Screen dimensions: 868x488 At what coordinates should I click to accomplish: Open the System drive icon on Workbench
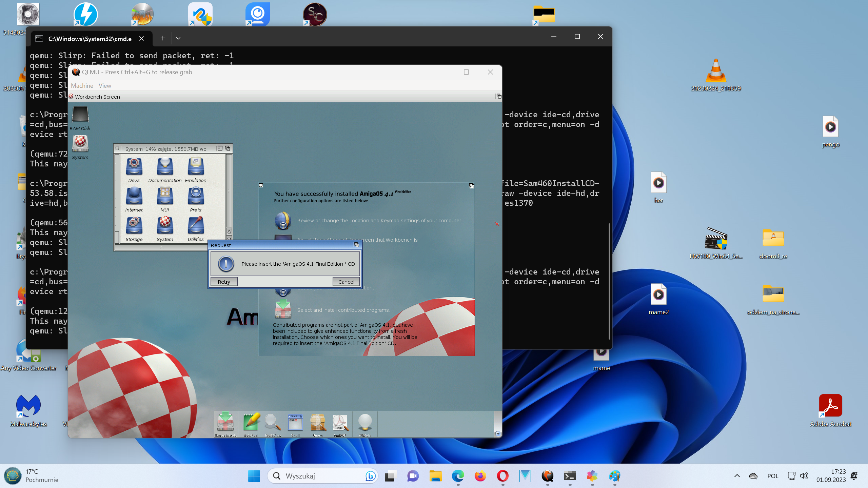[80, 147]
